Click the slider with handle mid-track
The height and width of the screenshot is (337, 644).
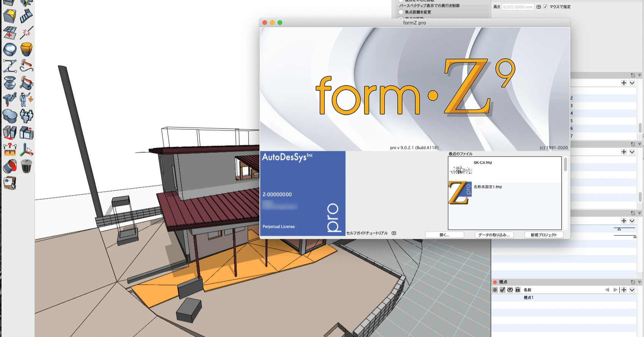coord(624,229)
